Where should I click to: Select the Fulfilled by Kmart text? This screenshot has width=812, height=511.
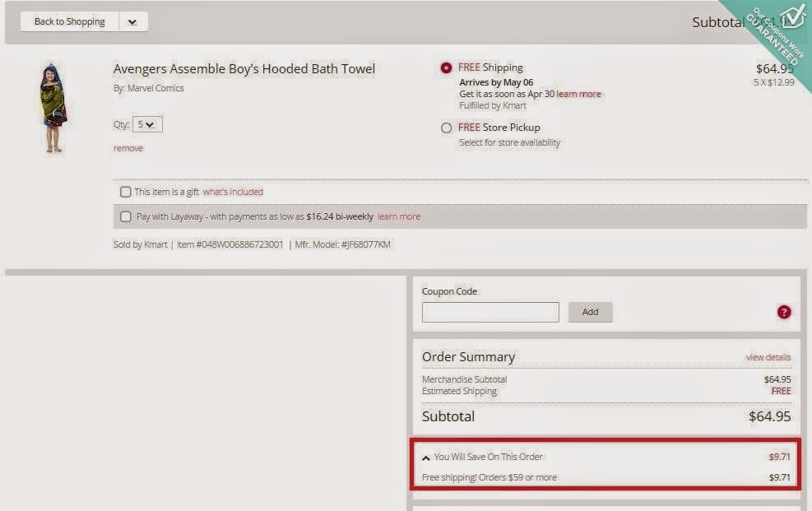(x=493, y=105)
